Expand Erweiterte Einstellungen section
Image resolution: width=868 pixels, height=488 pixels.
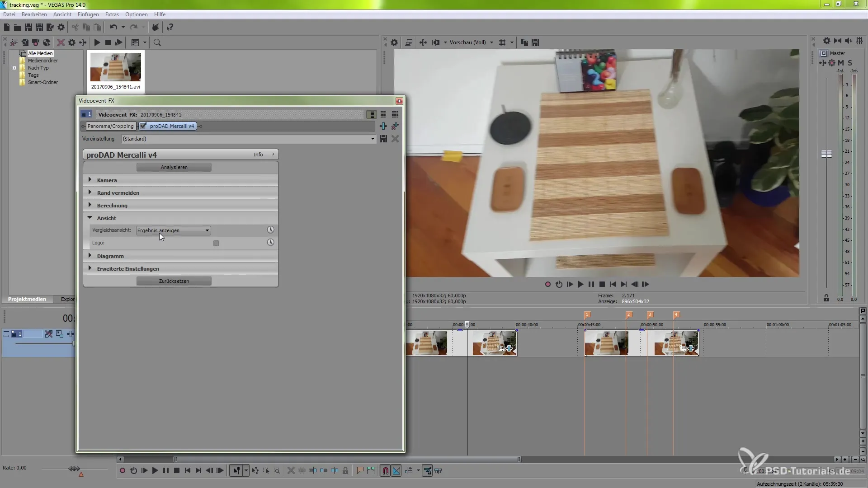90,268
